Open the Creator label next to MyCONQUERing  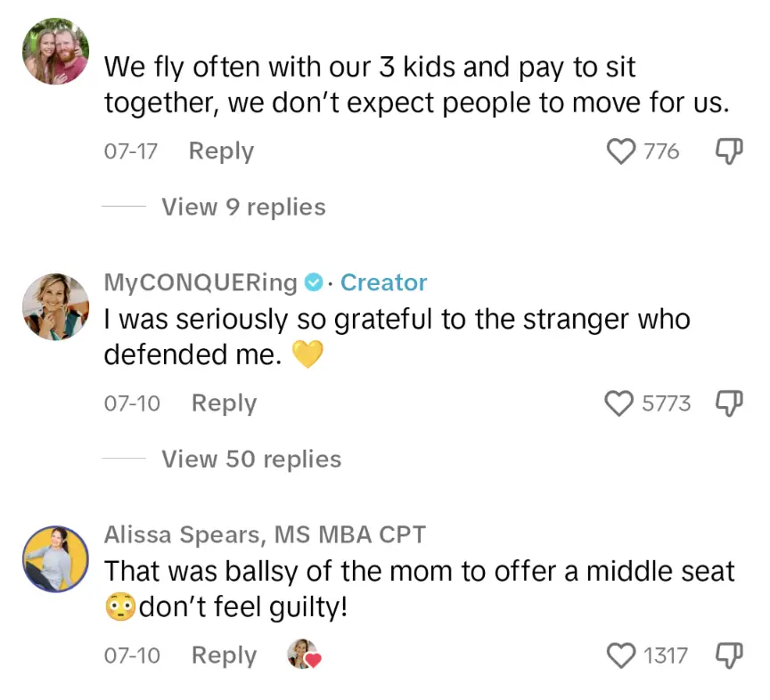[x=384, y=282]
